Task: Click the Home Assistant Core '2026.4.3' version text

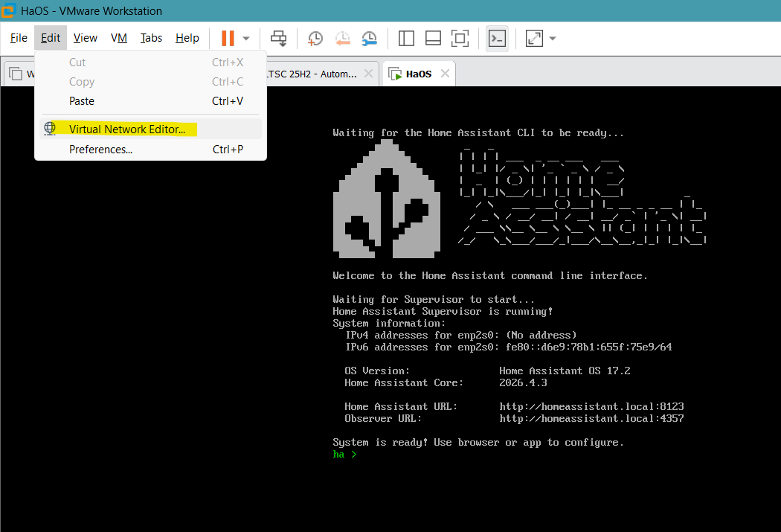Action: 523,382
